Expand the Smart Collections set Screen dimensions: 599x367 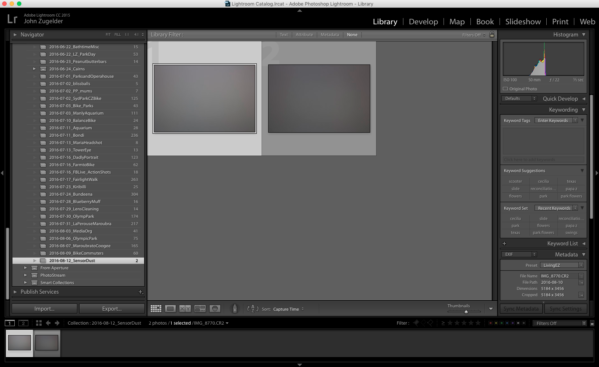point(25,283)
